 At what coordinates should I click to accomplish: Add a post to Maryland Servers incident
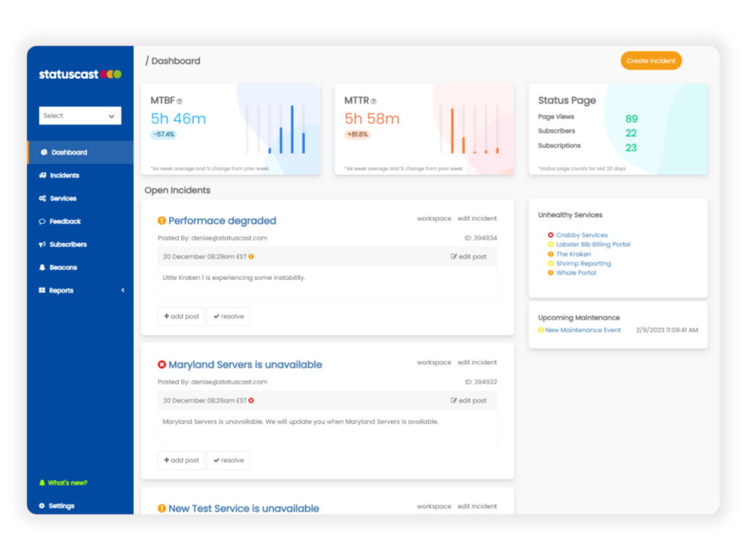click(x=180, y=459)
